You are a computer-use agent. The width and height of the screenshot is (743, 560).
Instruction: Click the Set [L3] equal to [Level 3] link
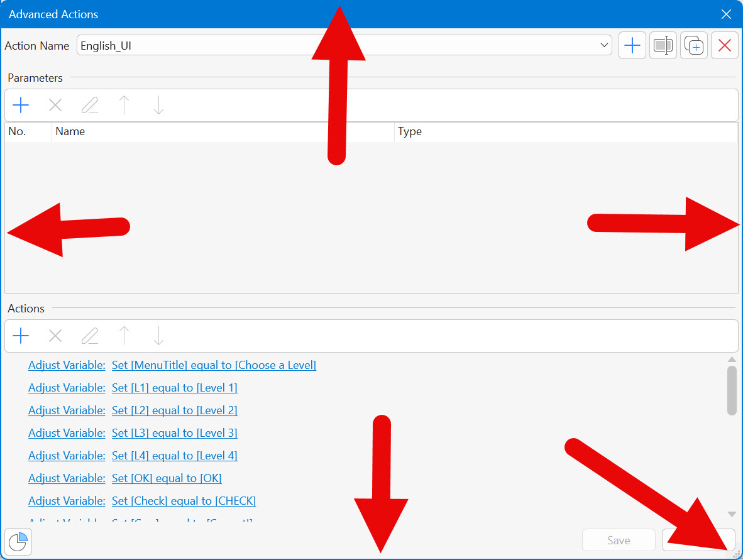(174, 433)
